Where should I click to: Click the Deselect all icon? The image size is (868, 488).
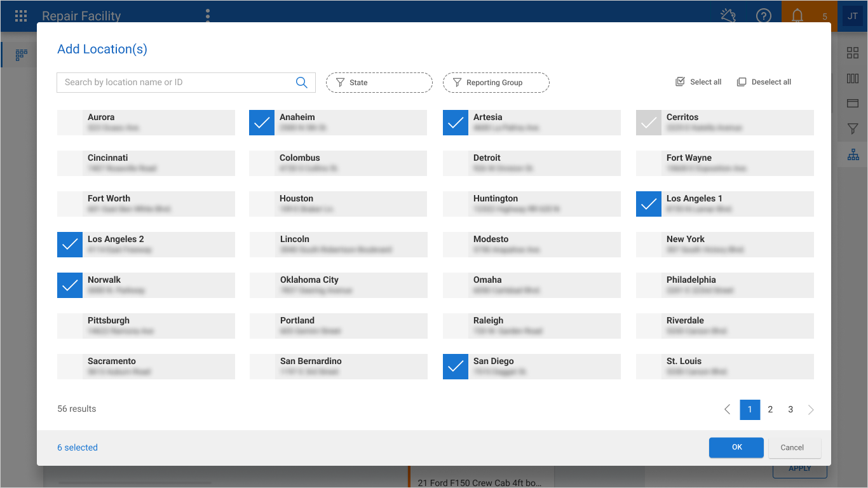[742, 82]
